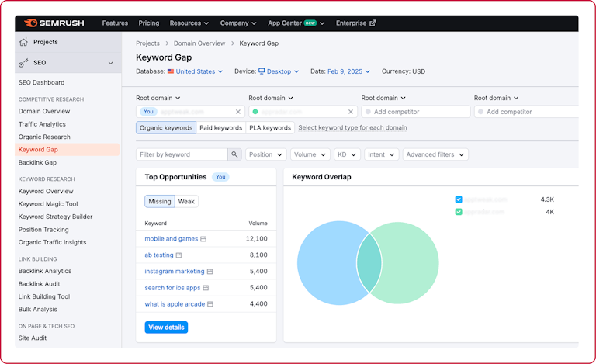Click the Enterprise external link icon
Screen dimensions: 596x364
[x=372, y=23]
